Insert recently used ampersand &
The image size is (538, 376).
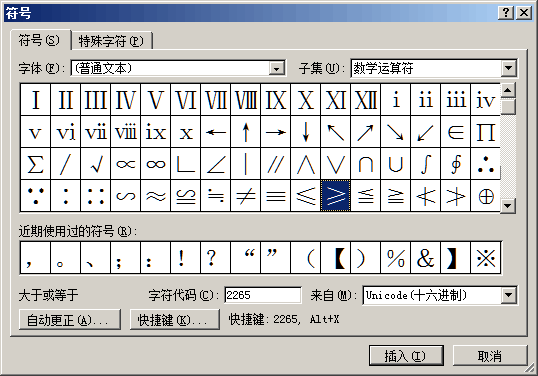425,258
